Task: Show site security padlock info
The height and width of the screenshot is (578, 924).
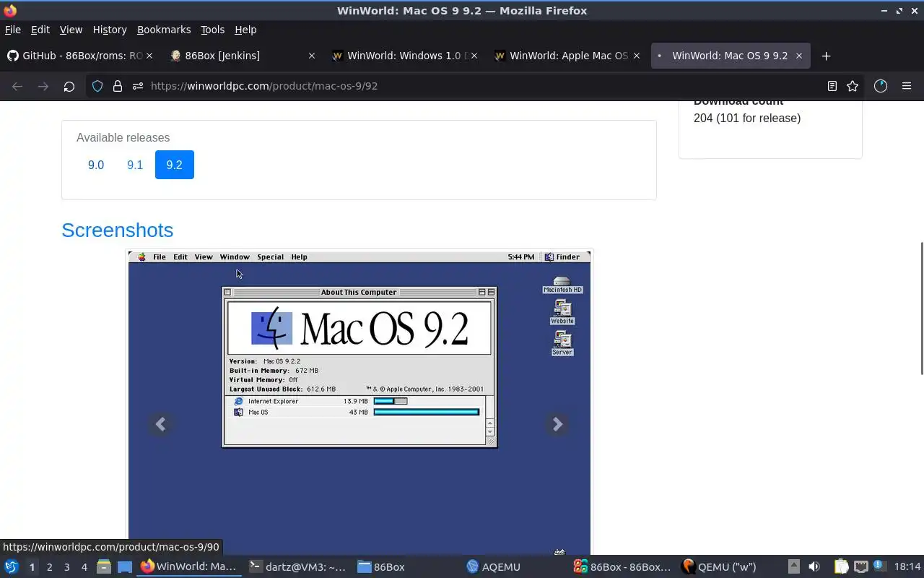Action: tap(118, 86)
